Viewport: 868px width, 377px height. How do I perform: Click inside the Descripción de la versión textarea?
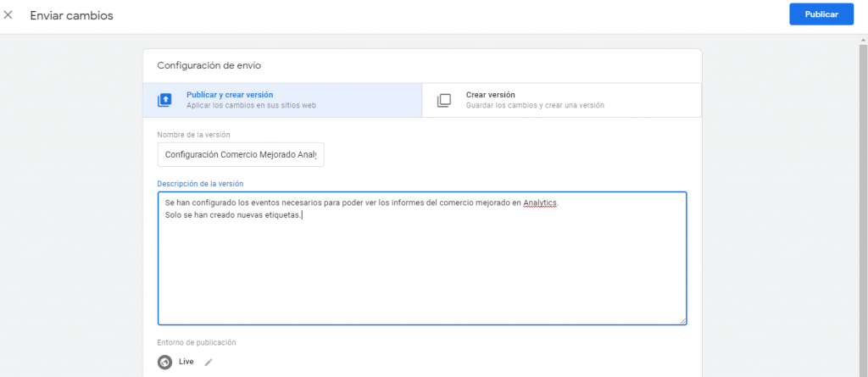point(422,258)
